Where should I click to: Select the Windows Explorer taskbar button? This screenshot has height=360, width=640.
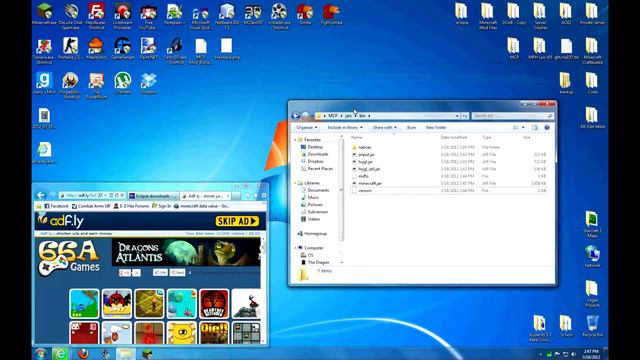tap(125, 353)
